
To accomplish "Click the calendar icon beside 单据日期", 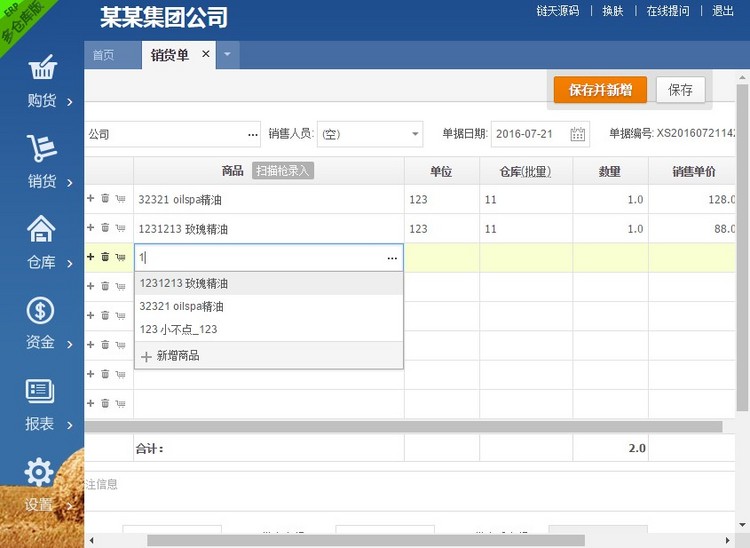I will coord(577,134).
